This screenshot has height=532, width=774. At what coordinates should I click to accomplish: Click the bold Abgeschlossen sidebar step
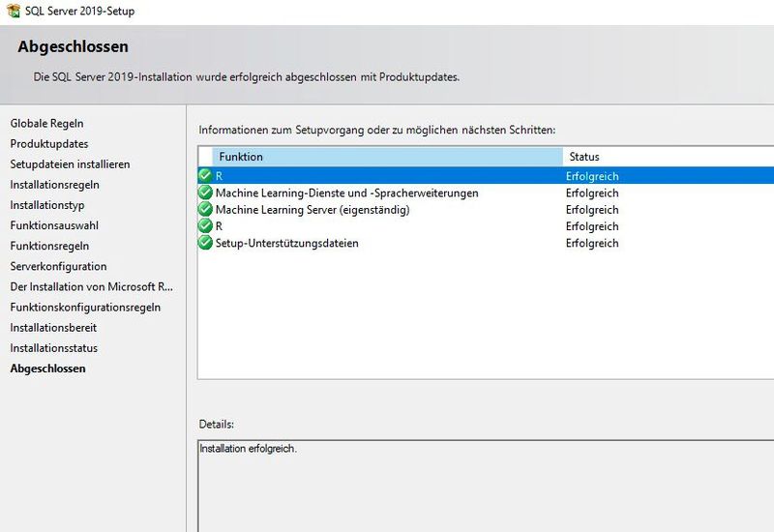47,369
